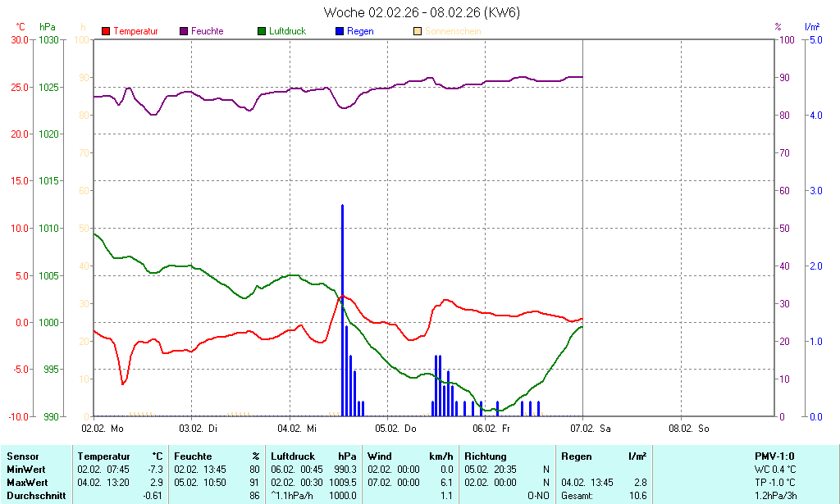
Task: Click the 08.02. So date label
Action: 689,429
